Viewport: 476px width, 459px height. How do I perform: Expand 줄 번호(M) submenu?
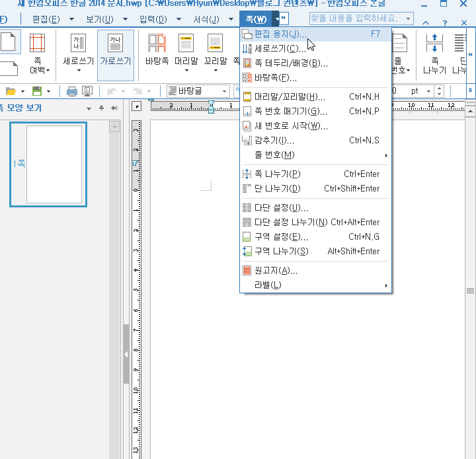coord(315,155)
